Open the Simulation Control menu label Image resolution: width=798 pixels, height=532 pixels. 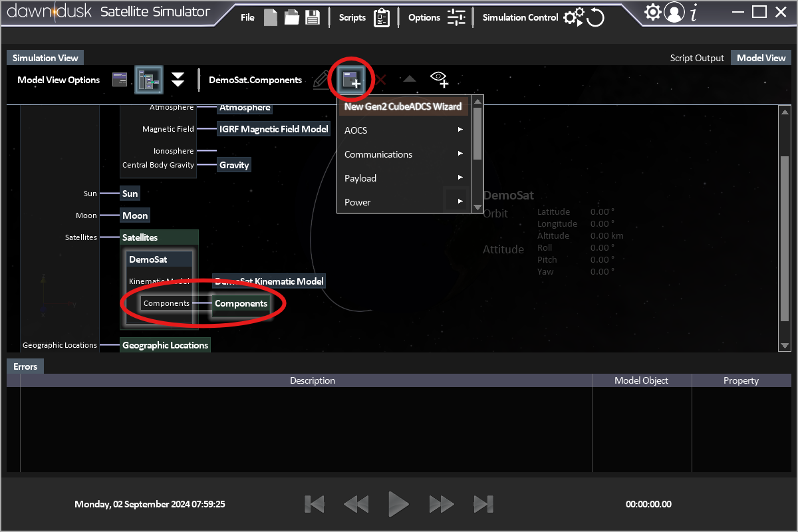[x=521, y=17]
